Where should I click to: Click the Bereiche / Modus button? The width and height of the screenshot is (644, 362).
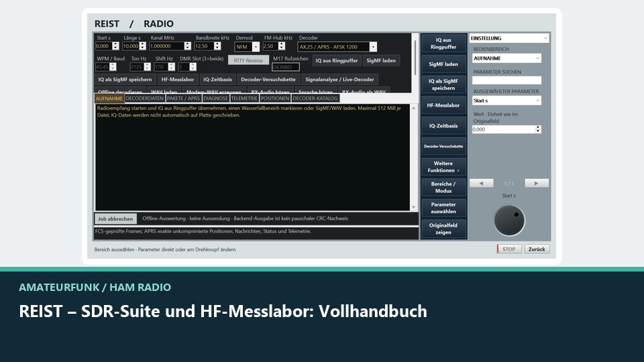(443, 187)
